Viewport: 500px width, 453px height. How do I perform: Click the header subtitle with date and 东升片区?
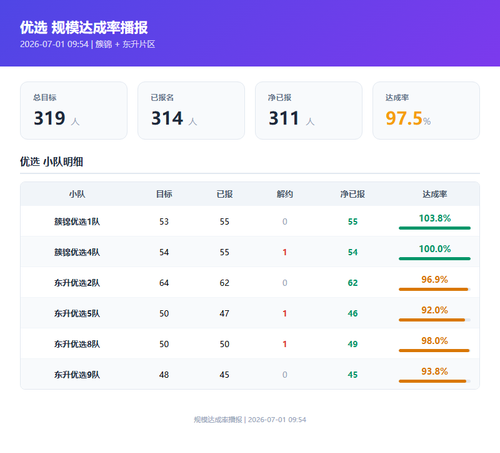pos(87,44)
